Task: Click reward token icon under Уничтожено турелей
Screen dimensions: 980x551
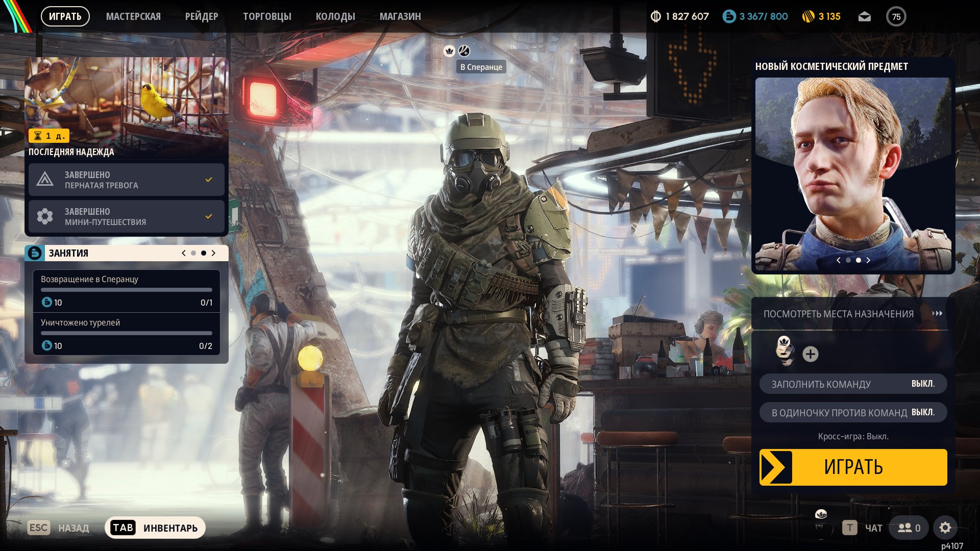Action: (46, 346)
